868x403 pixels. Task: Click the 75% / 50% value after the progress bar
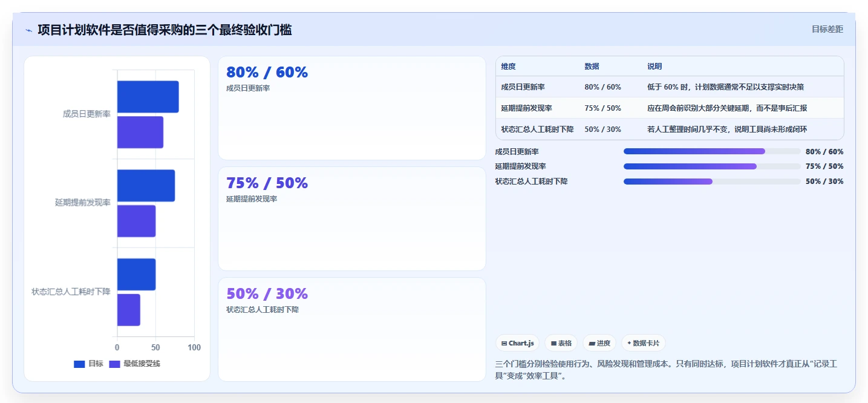click(x=824, y=166)
